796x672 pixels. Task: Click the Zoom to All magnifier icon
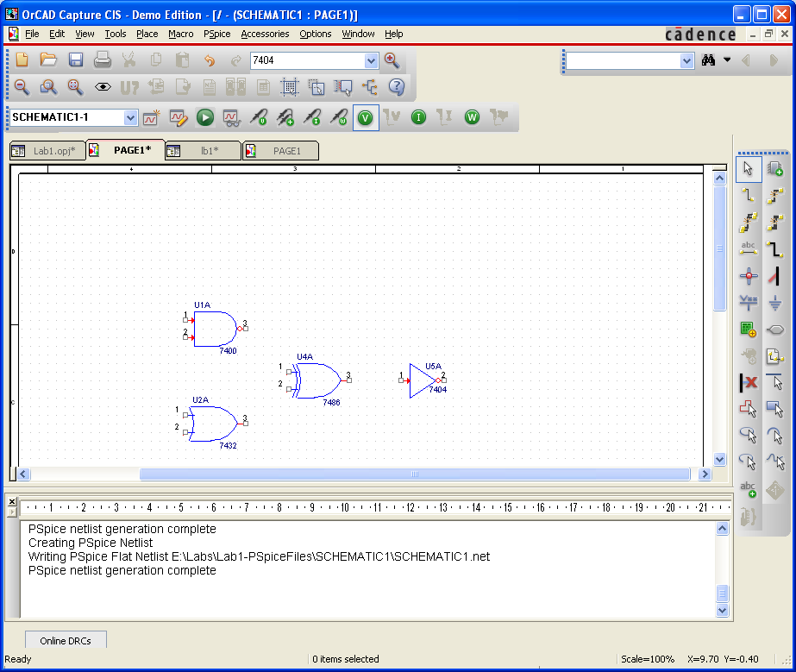76,87
